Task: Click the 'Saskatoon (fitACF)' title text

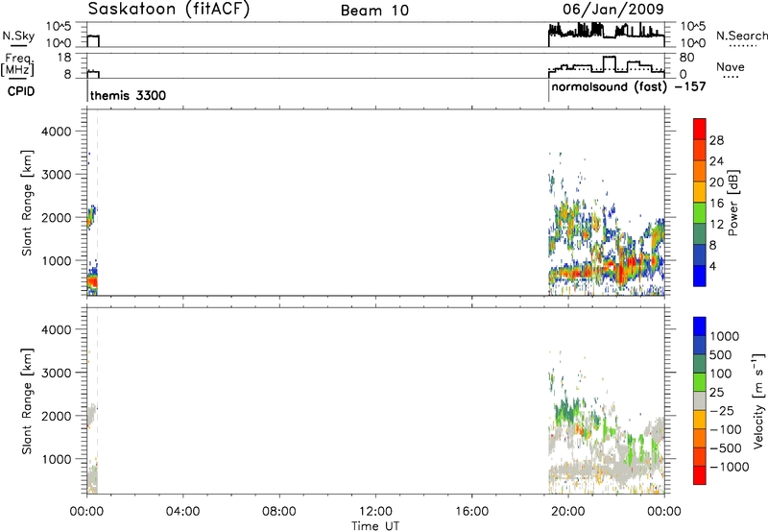Action: (169, 10)
